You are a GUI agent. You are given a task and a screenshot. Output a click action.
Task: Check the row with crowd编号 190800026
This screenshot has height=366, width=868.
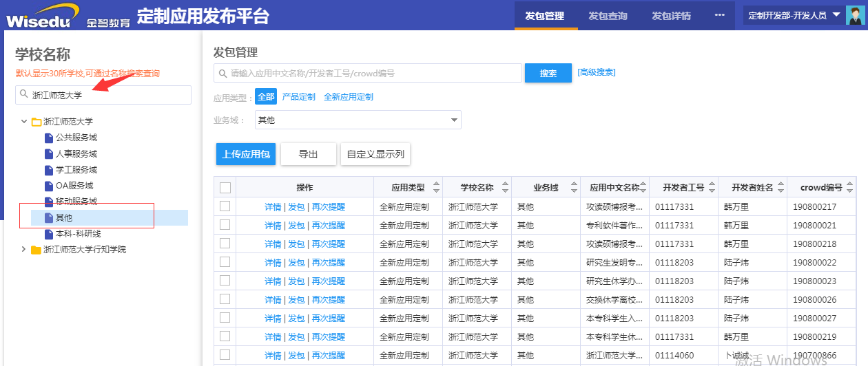point(225,299)
